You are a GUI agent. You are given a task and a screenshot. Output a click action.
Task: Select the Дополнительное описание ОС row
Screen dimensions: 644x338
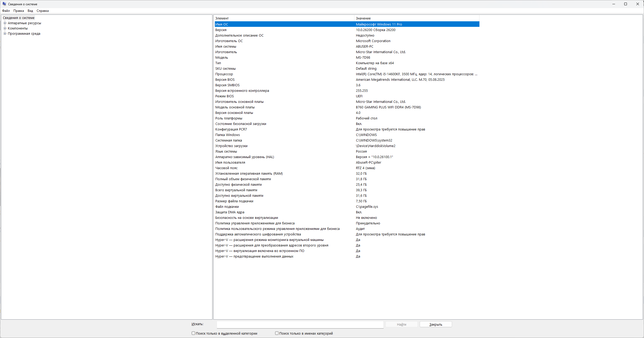click(347, 35)
